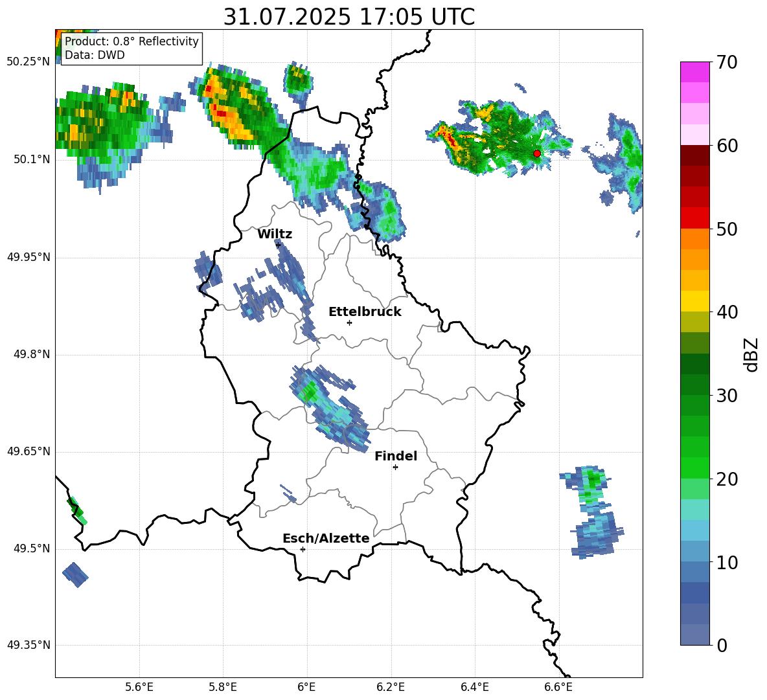767x700 pixels.
Task: Click the Wiltz station cross marker
Action: [278, 244]
